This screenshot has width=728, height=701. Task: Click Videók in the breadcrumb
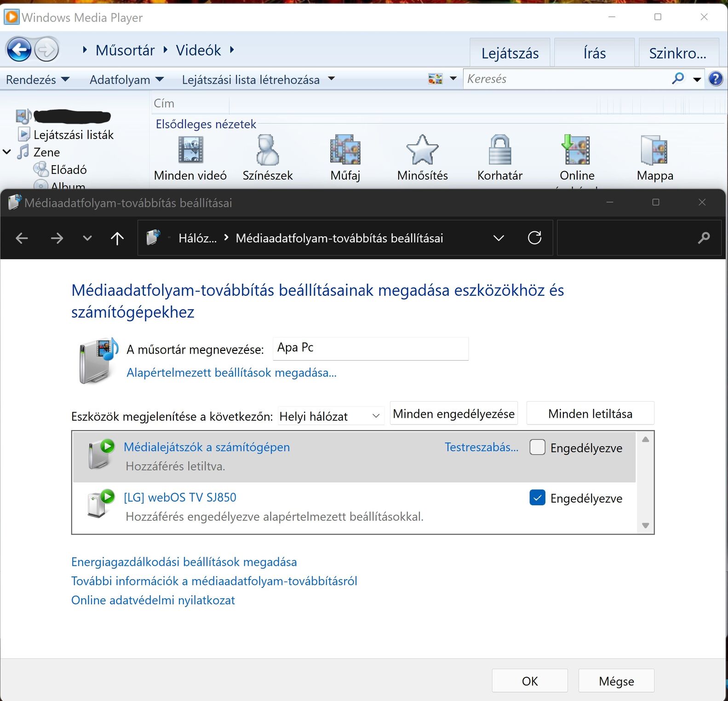pos(198,50)
